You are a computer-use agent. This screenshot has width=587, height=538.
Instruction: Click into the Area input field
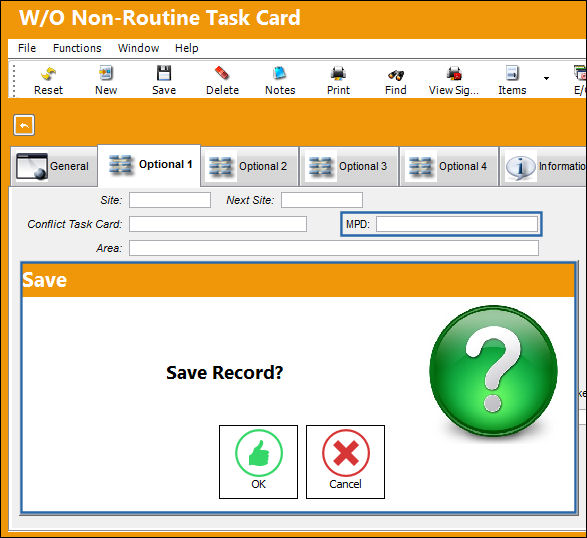pos(334,248)
